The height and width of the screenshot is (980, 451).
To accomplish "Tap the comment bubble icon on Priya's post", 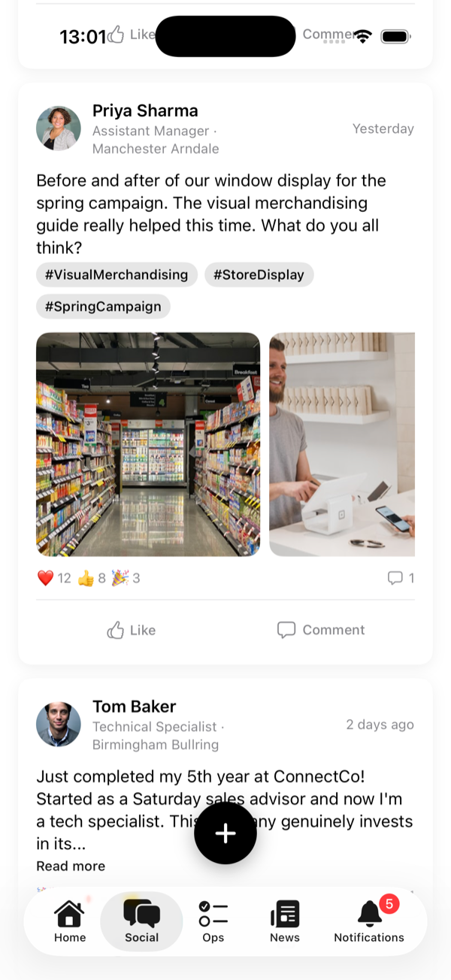I will [x=395, y=578].
